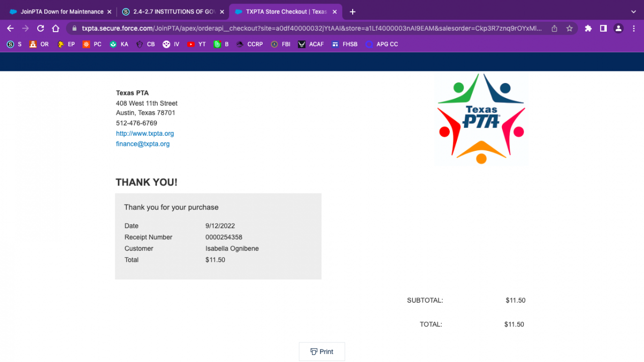Toggle the browser side panel
Screen dimensions: 644x362
pos(603,29)
